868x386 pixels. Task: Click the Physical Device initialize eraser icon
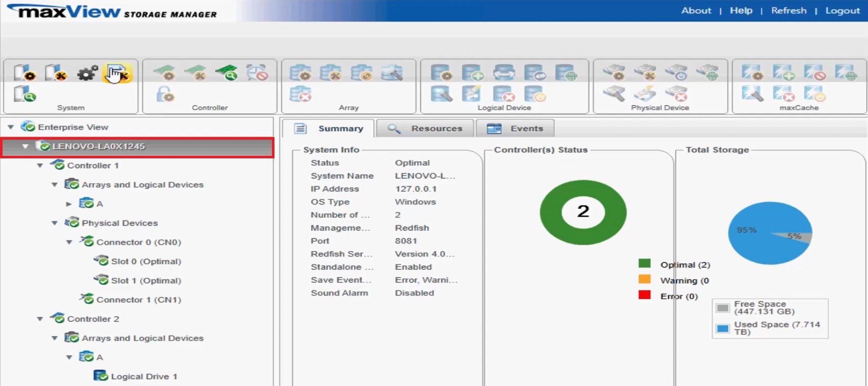pos(645,94)
